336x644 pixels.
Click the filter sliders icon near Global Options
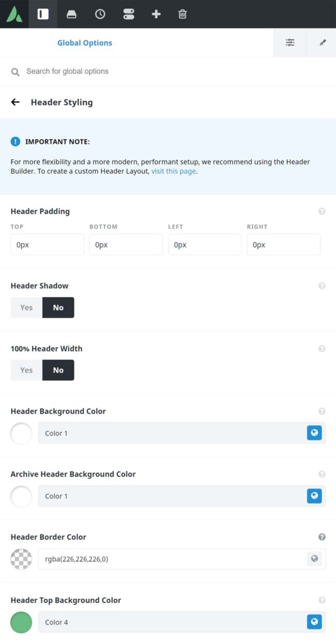tap(290, 42)
